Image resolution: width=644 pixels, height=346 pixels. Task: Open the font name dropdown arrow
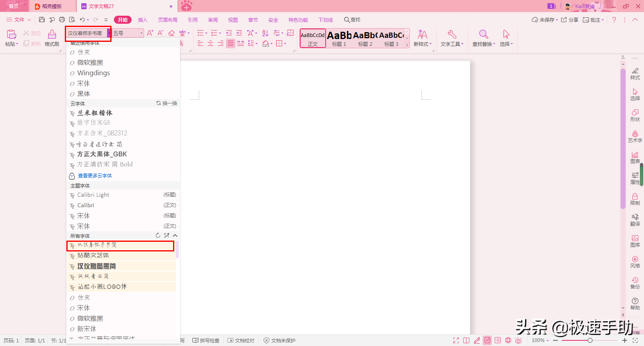109,33
